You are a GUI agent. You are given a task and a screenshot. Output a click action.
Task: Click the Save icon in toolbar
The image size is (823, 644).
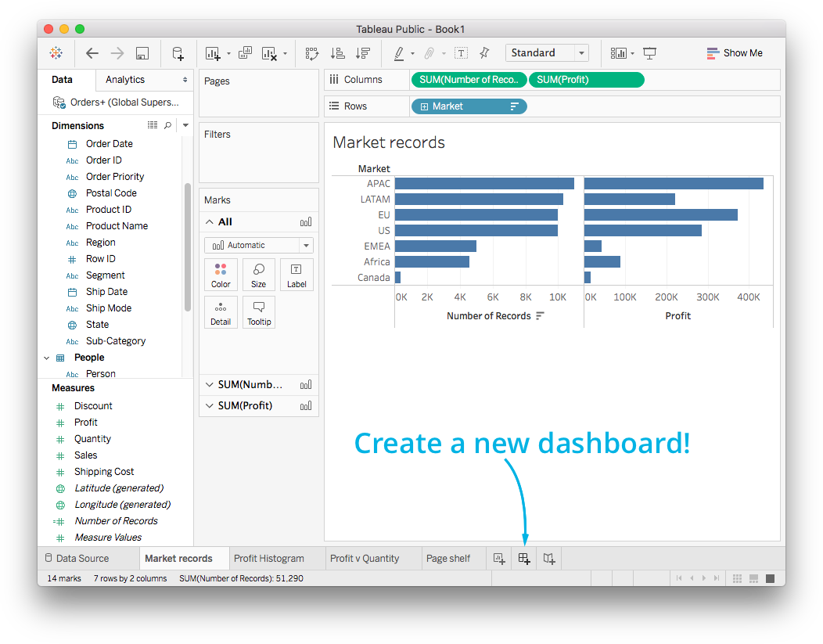[142, 53]
